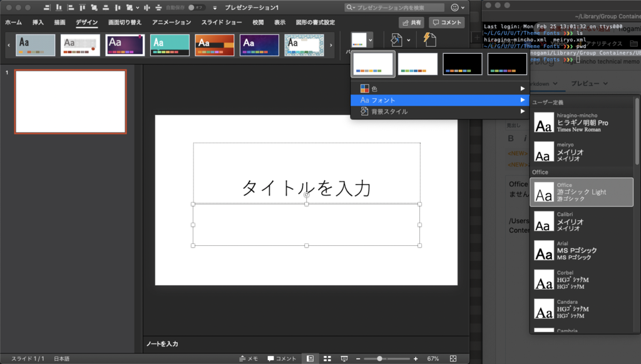Screen dimensions: 641x364
Task: Apply the orange theme thumbnail
Action: (215, 45)
